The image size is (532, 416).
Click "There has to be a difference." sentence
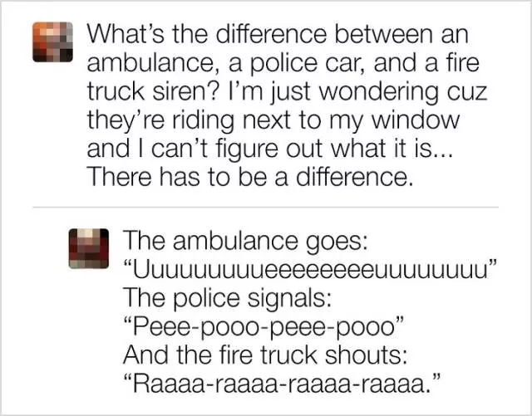tap(249, 176)
